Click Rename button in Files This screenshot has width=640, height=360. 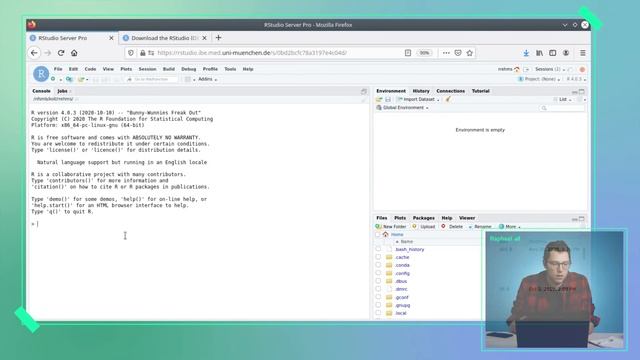[480, 227]
